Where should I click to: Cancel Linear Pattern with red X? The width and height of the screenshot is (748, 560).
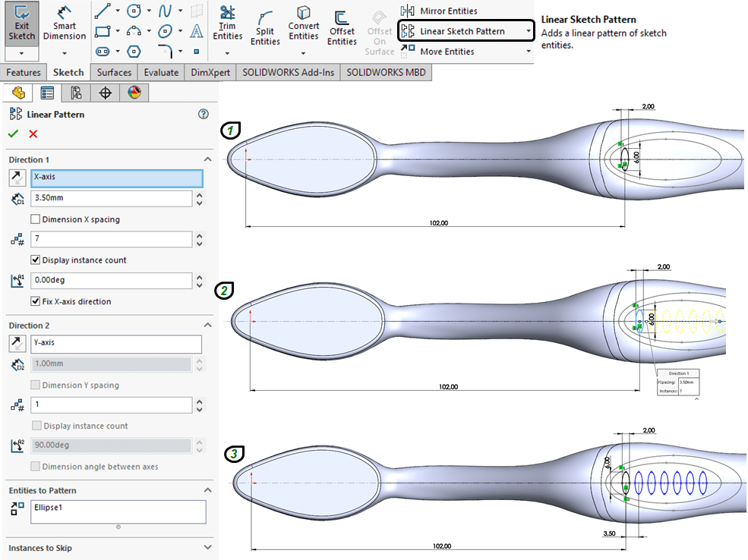[33, 134]
